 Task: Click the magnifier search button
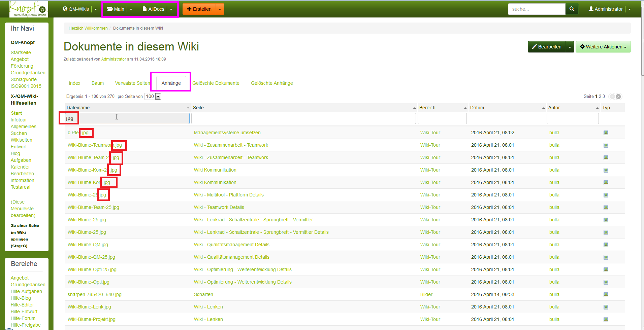point(572,9)
